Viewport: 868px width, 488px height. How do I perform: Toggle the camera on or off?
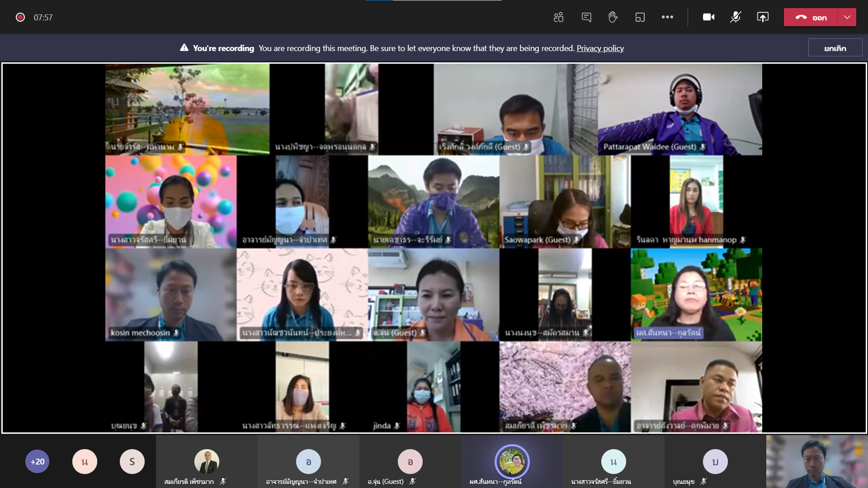point(708,17)
